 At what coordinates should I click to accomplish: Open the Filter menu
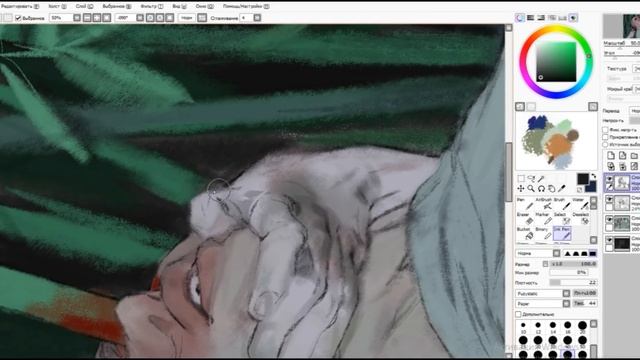[152, 7]
